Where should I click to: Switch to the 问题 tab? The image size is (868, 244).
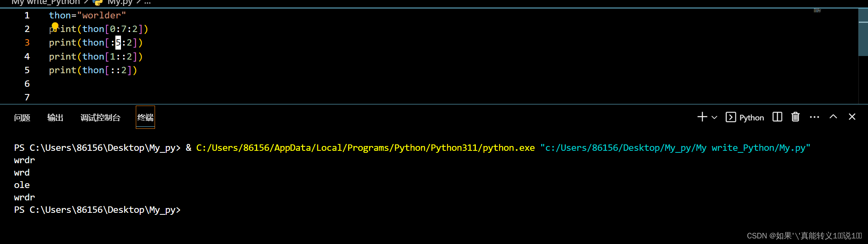(x=22, y=118)
